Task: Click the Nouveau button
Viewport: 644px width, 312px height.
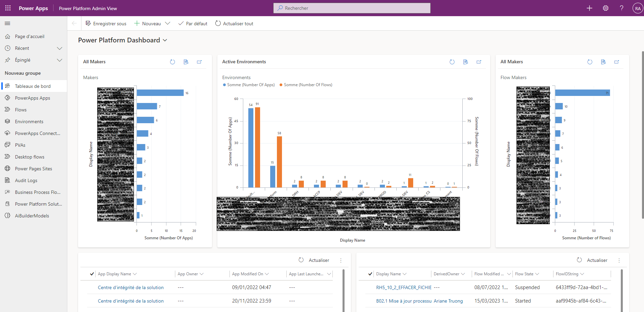Action: 147,24
